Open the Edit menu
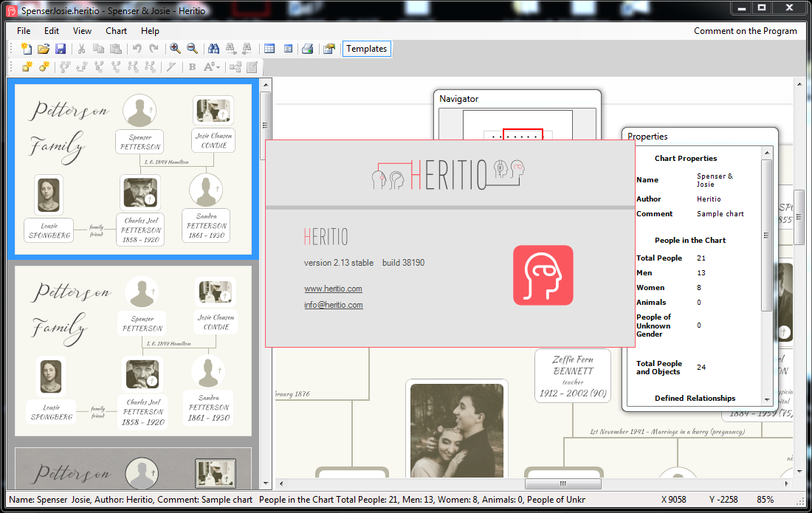The width and height of the screenshot is (812, 513). tap(51, 31)
